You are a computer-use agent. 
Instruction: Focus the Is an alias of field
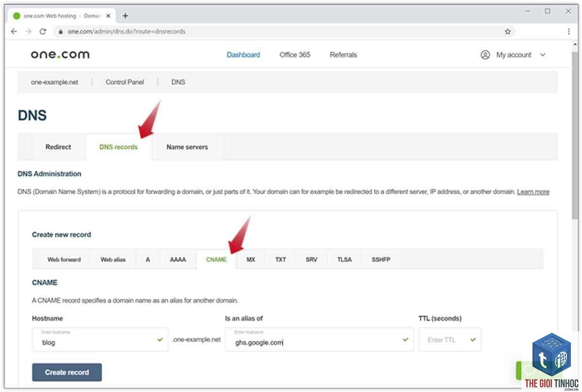pos(319,340)
